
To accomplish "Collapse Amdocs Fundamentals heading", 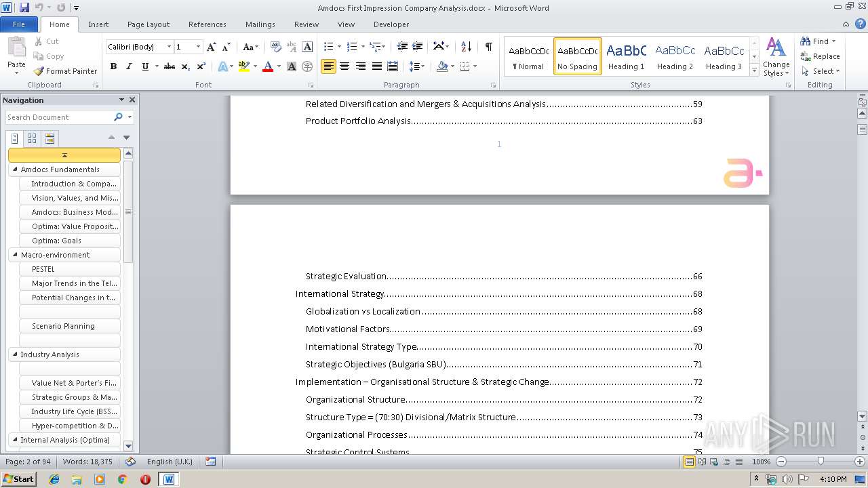I will click(15, 169).
